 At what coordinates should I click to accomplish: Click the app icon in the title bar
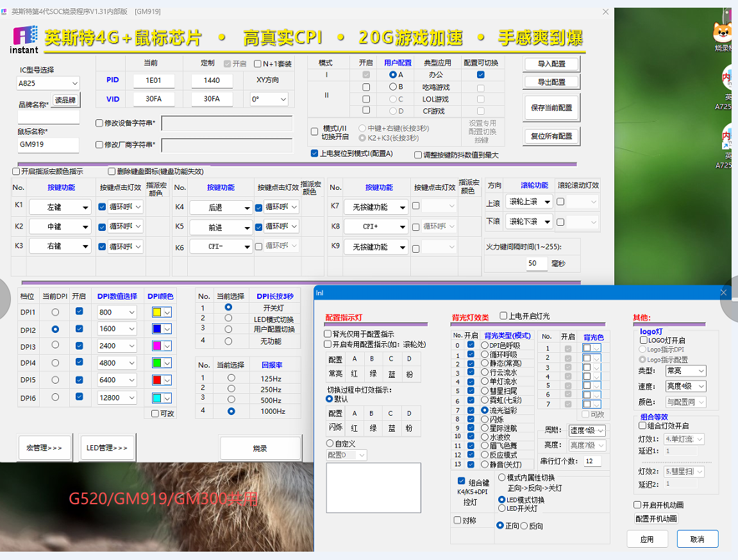point(6,12)
